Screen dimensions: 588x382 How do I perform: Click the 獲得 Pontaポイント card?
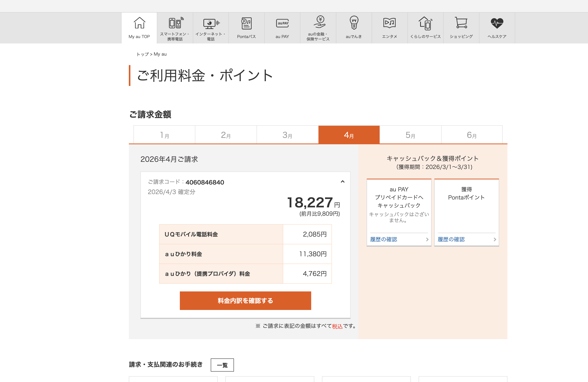click(x=467, y=213)
